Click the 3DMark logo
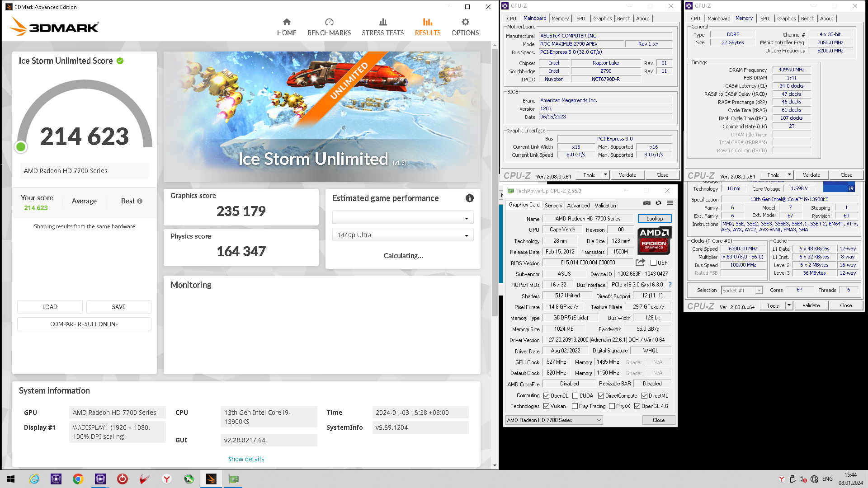Image resolution: width=868 pixels, height=488 pixels. [54, 27]
